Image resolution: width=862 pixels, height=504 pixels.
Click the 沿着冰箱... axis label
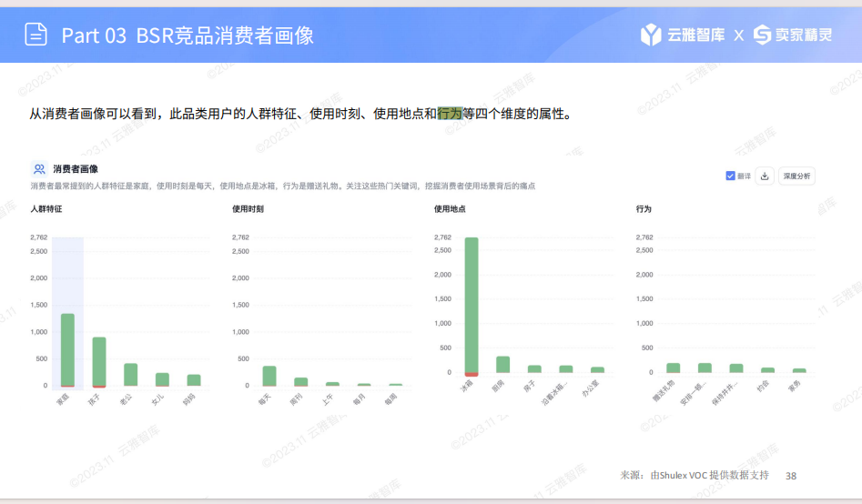[x=553, y=392]
